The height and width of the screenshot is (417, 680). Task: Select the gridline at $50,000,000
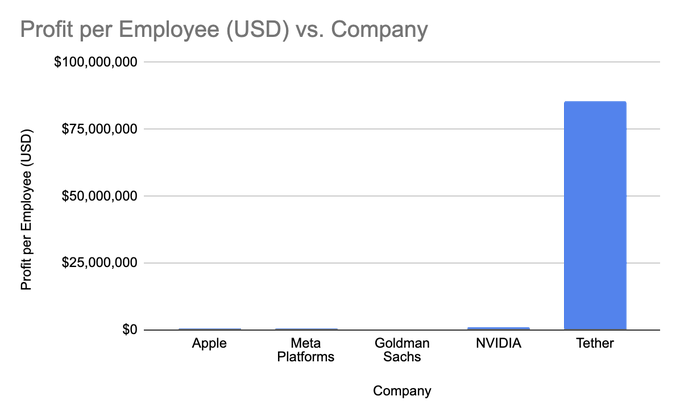click(350, 196)
